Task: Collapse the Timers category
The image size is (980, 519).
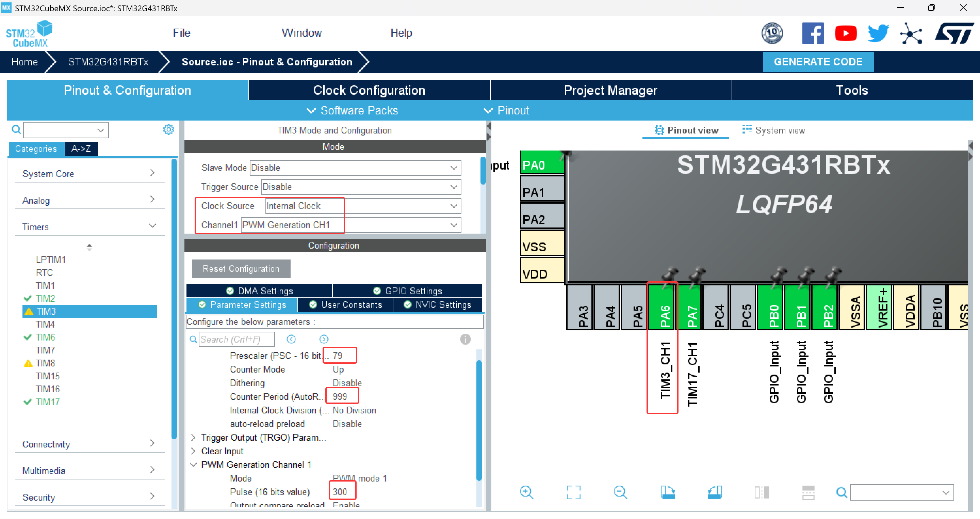Action: click(89, 227)
